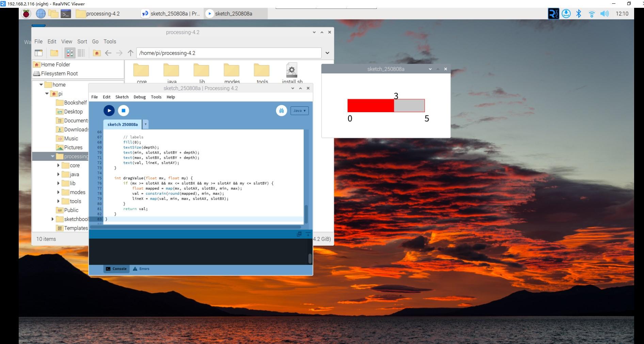
Task: Stop the running sketch
Action: (x=124, y=110)
